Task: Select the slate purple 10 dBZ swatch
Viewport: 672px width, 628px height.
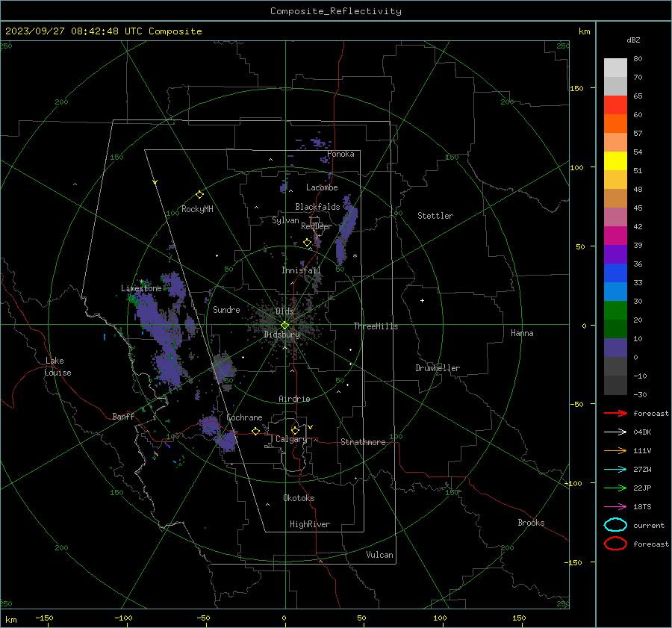Action: pyautogui.click(x=615, y=348)
